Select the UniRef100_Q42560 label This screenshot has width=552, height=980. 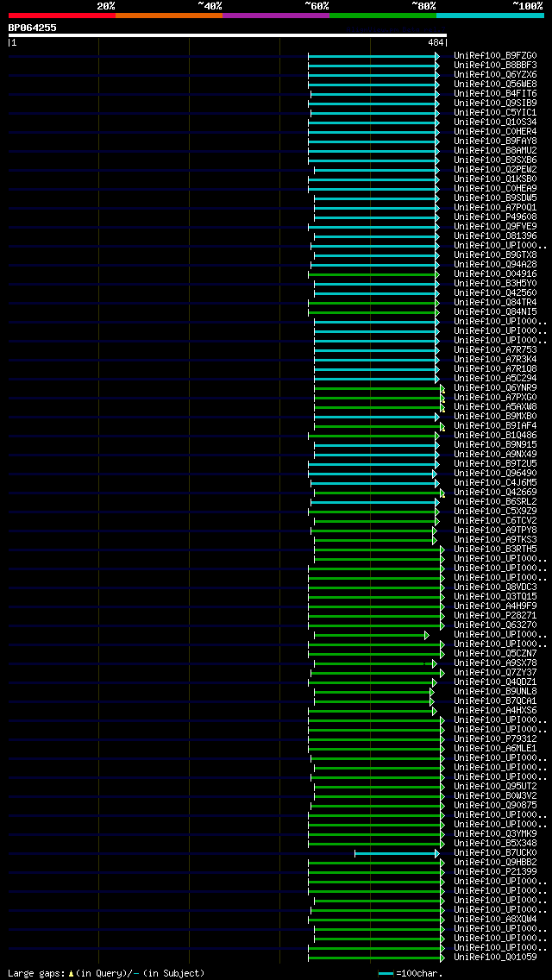point(495,292)
